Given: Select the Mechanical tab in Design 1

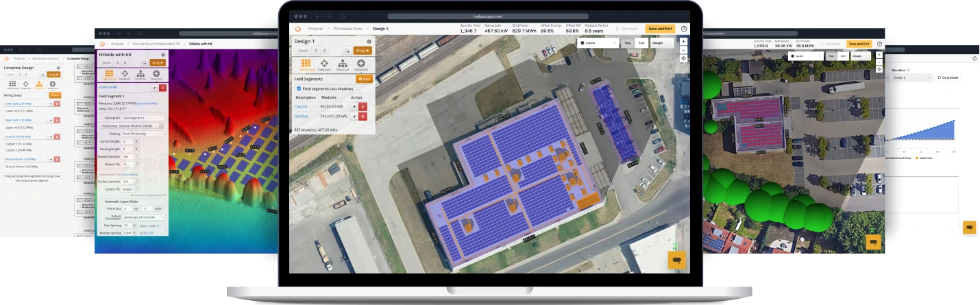Looking at the screenshot, I should click(306, 64).
